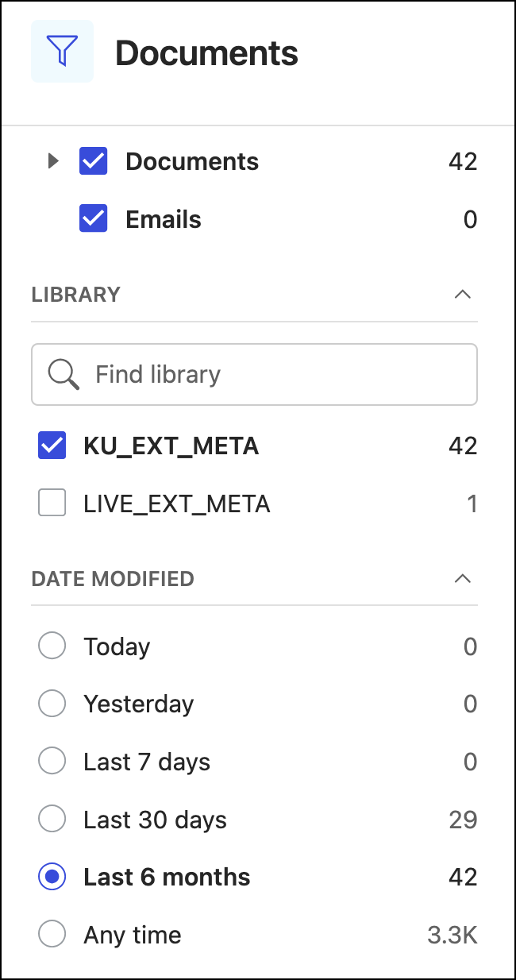Uncheck the Documents checkbox
516x980 pixels.
[x=94, y=161]
